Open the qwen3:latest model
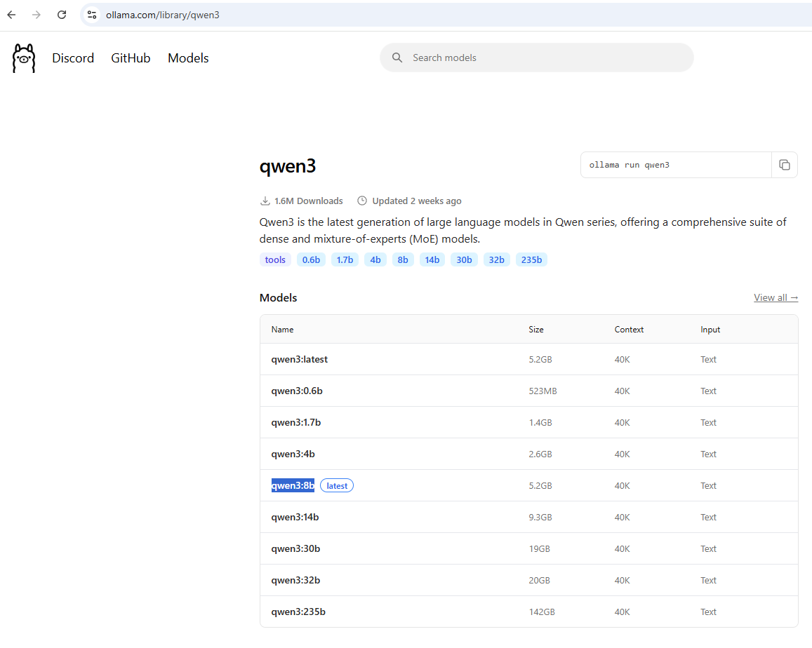The height and width of the screenshot is (648, 812). pyautogui.click(x=300, y=359)
